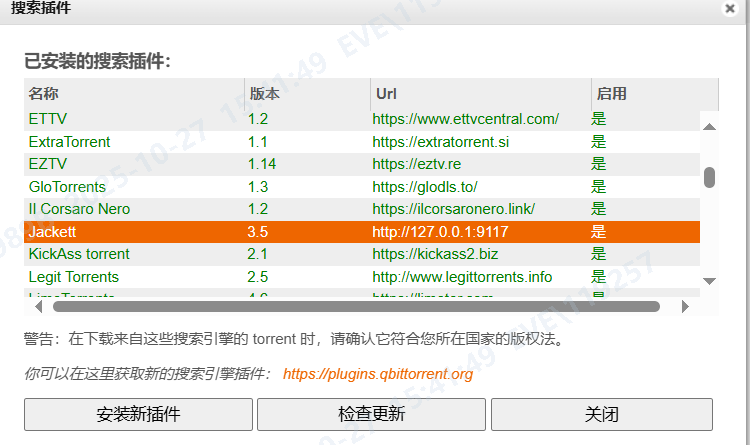750x445 pixels.
Task: Close the 搜索插件 dialog with X icon
Action: [x=730, y=8]
